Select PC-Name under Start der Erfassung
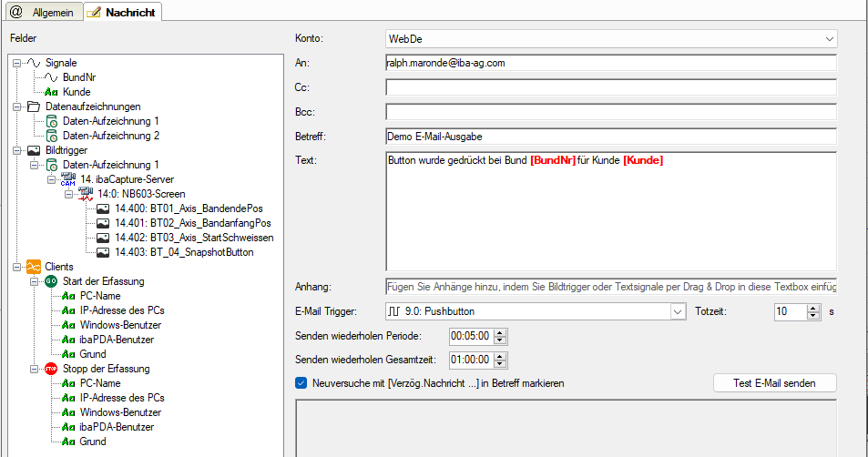The width and height of the screenshot is (868, 457). pyautogui.click(x=100, y=296)
